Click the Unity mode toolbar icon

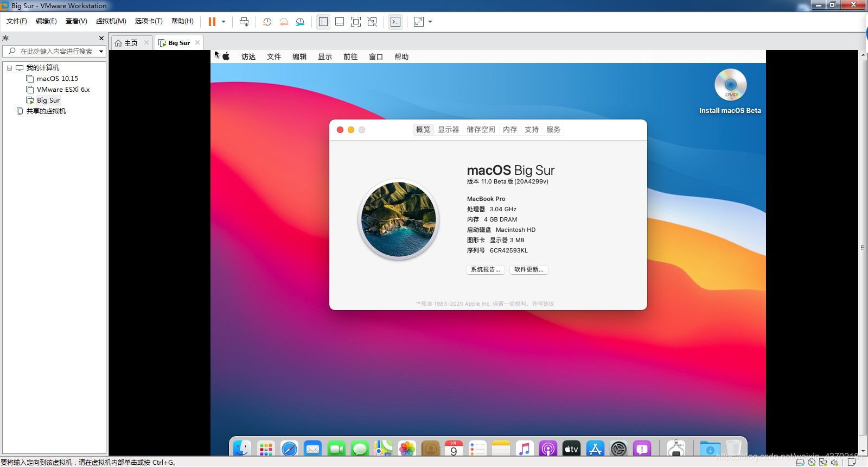tap(372, 22)
